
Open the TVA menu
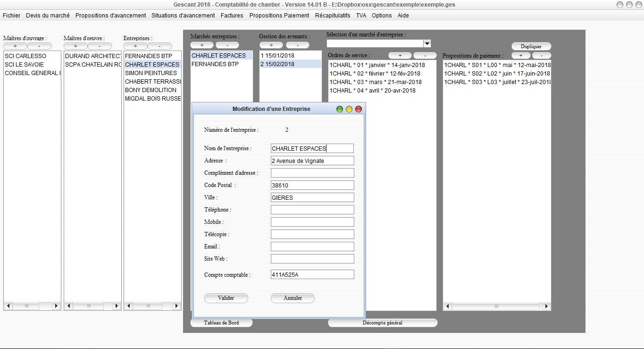[x=361, y=16]
